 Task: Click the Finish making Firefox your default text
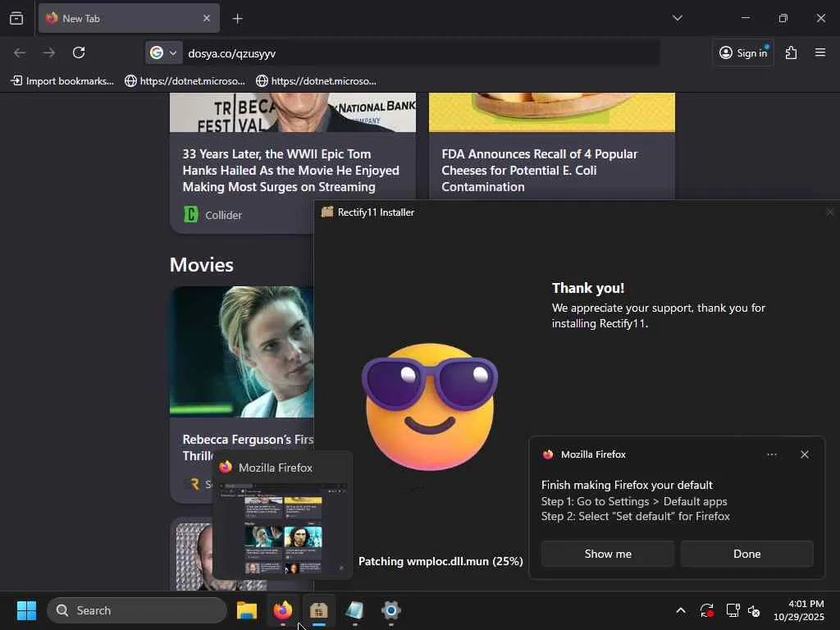coord(627,485)
